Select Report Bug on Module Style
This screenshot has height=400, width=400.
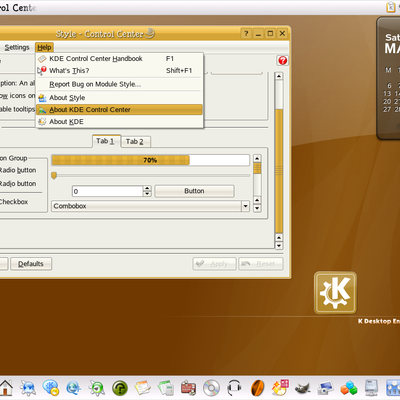119,84
